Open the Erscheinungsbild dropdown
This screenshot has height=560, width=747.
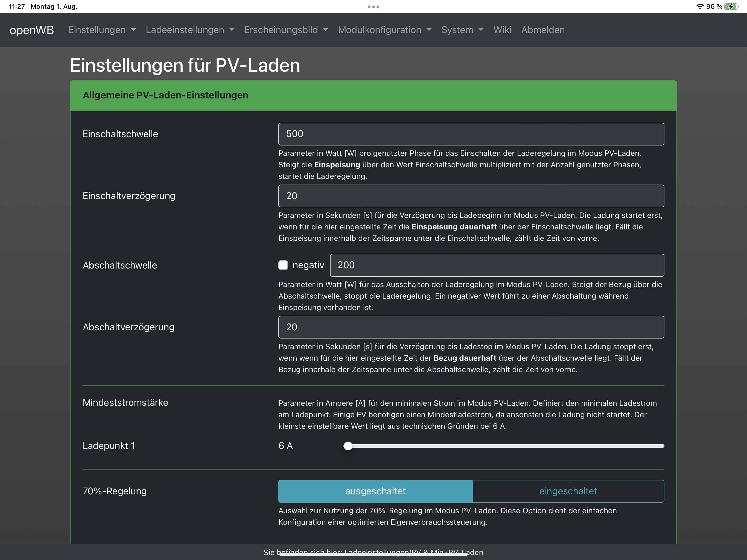tap(286, 30)
